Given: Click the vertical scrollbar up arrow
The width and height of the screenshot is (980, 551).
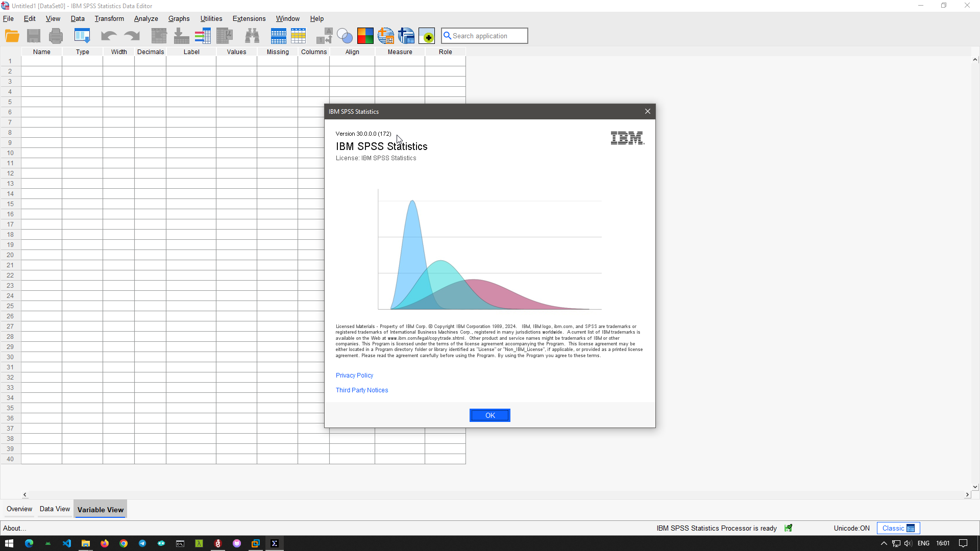Looking at the screenshot, I should pos(975,60).
